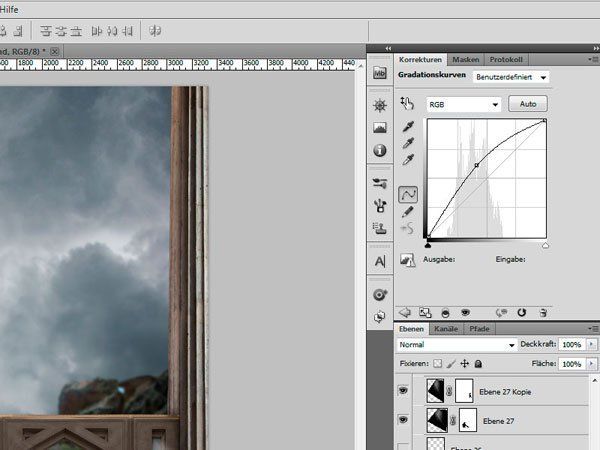This screenshot has height=450, width=600.
Task: Switch to the Ebenen tab
Action: [411, 329]
